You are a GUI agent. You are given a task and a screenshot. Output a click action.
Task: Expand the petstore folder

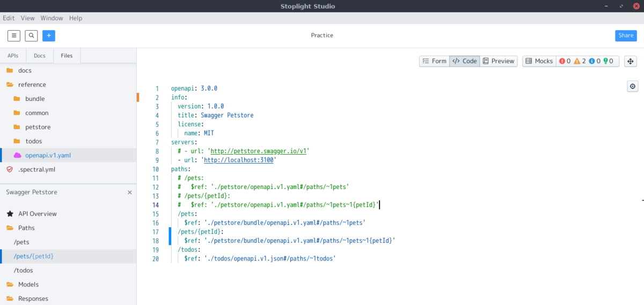[x=68, y=127]
